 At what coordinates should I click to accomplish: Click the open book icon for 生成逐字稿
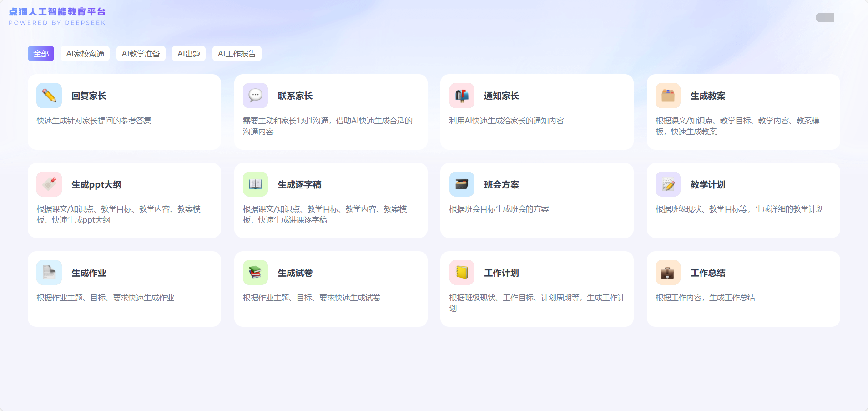pyautogui.click(x=255, y=184)
